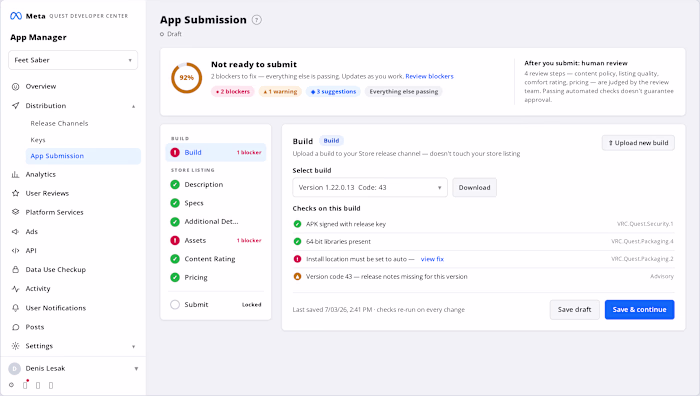Viewport: 700px width, 396px height.
Task: Open the Specs step in the checklist
Action: tap(194, 203)
